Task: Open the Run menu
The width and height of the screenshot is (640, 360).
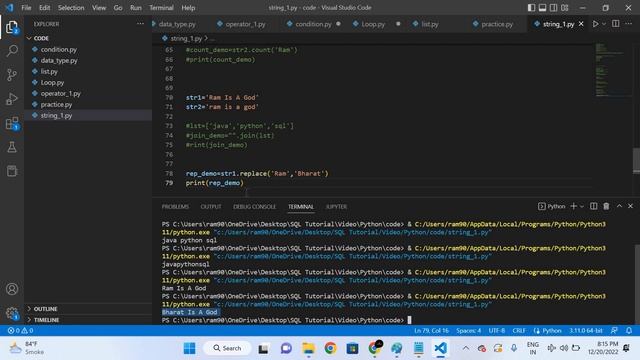Action: tap(136, 8)
